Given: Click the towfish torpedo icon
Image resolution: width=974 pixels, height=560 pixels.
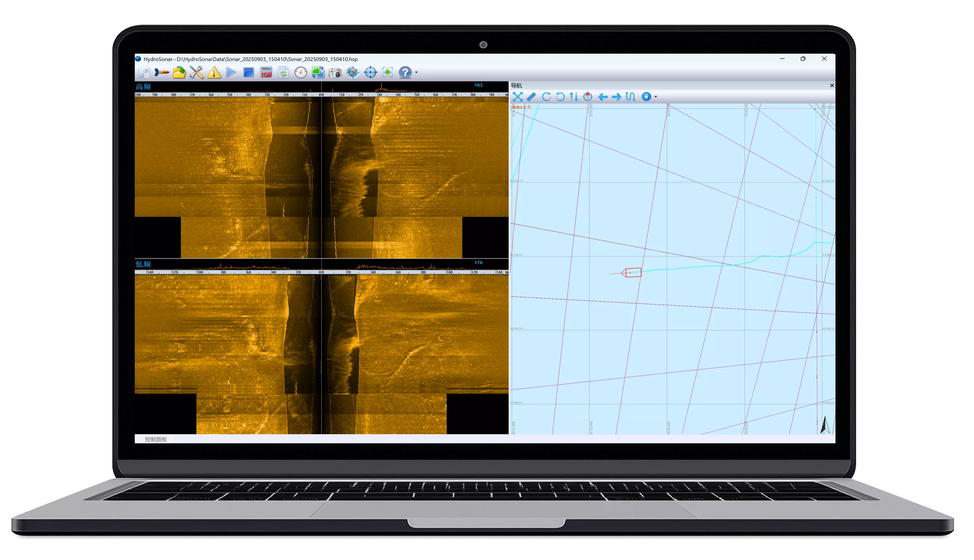Looking at the screenshot, I should tap(161, 72).
